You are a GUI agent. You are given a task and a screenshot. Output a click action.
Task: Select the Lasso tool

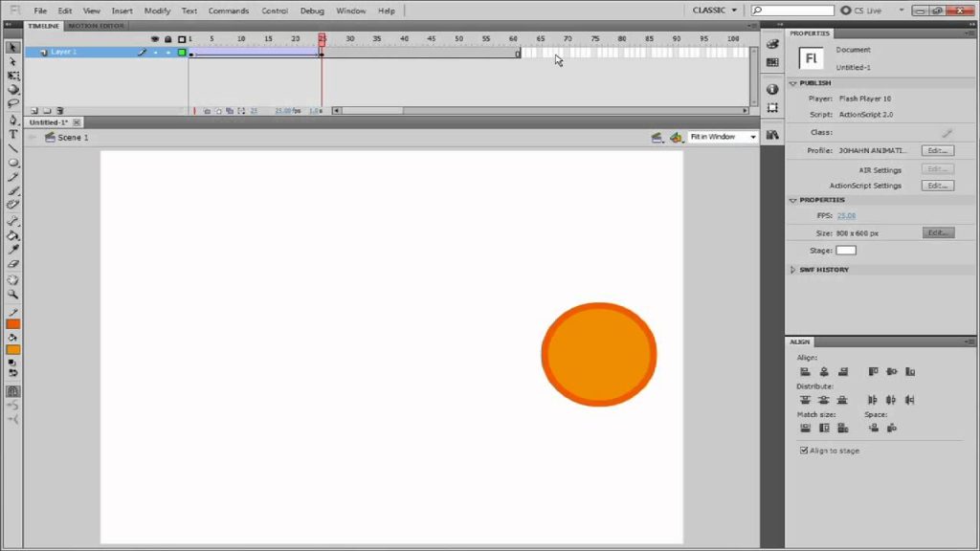(12, 103)
